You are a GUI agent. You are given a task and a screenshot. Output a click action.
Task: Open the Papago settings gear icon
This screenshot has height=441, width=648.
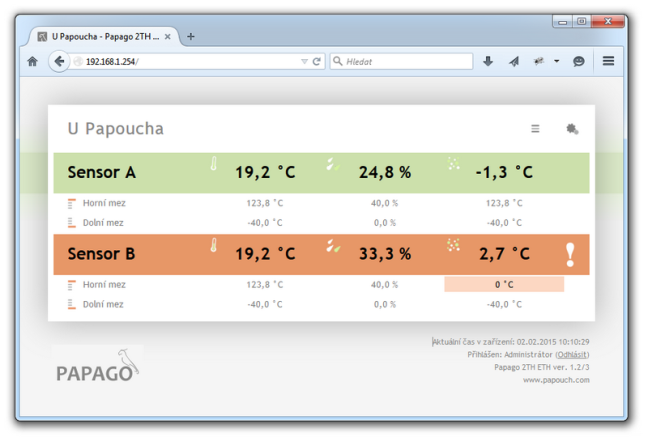[x=572, y=129]
